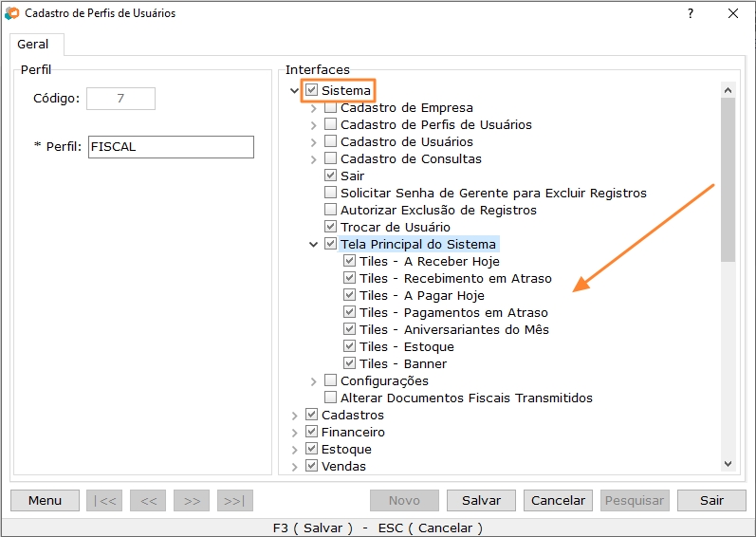756x537 pixels.
Task: Click the Novo button
Action: 404,500
